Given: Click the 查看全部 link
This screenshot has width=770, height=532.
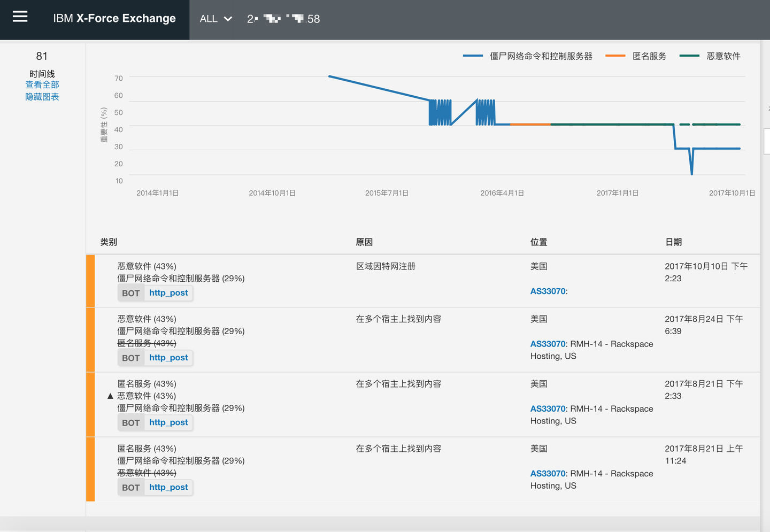Looking at the screenshot, I should (42, 85).
